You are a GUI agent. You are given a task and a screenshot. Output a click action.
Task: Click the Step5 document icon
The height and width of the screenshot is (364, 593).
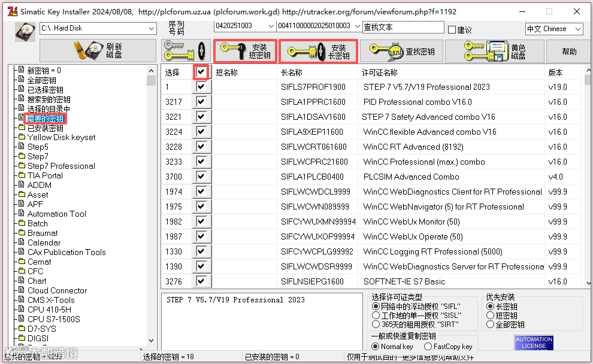[22, 146]
